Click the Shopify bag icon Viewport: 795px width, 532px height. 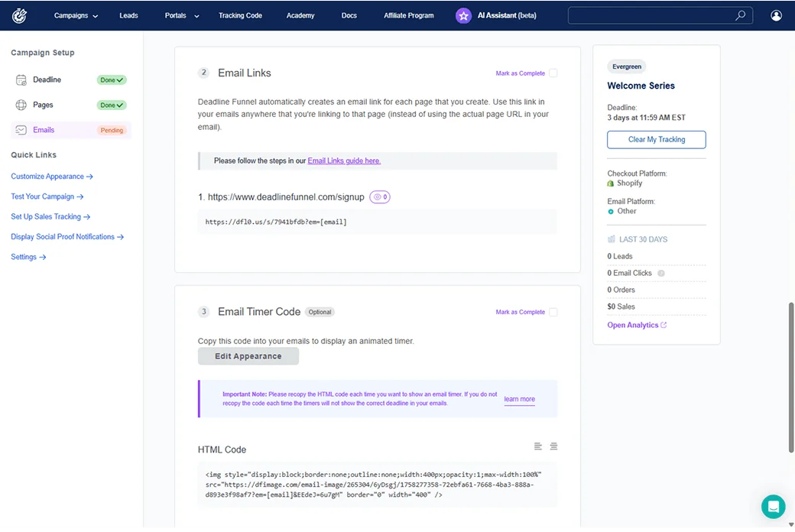click(x=611, y=183)
